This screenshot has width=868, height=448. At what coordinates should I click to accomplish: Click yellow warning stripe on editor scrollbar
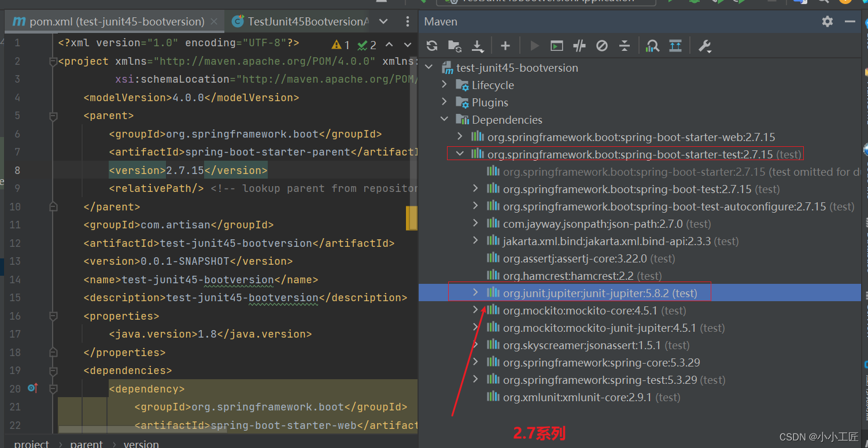point(412,219)
